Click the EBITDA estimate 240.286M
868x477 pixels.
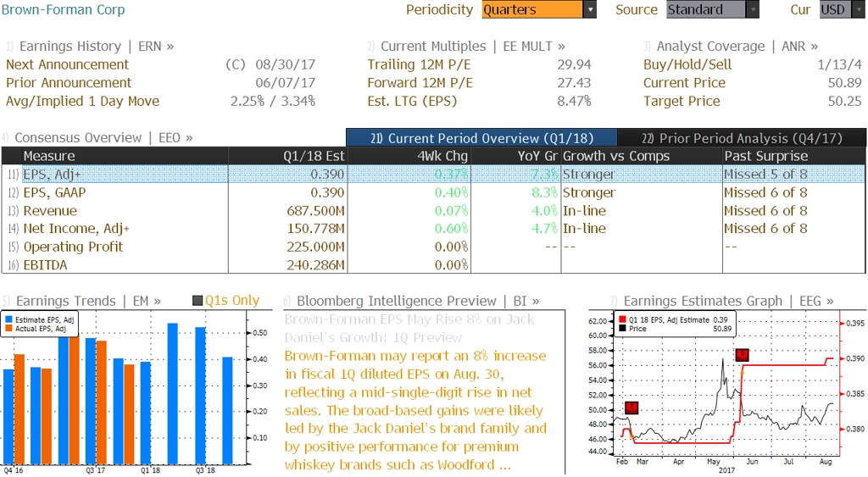[315, 265]
